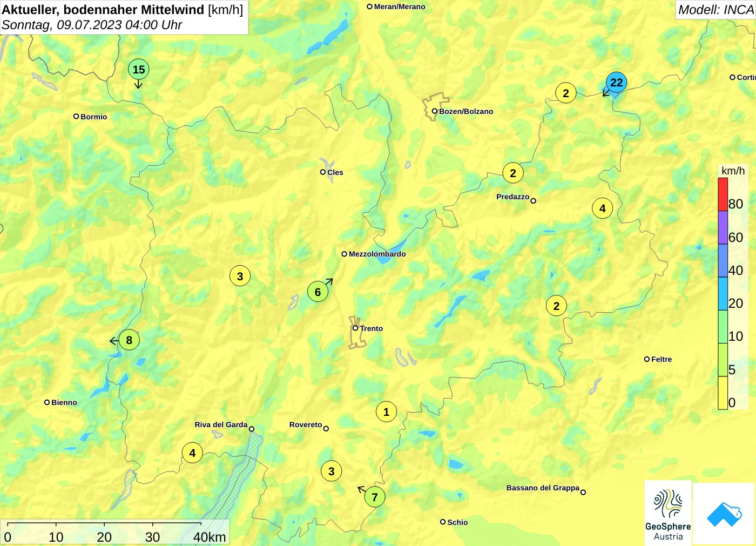Select the Predazzo city label
The width and height of the screenshot is (756, 546).
pyautogui.click(x=513, y=197)
